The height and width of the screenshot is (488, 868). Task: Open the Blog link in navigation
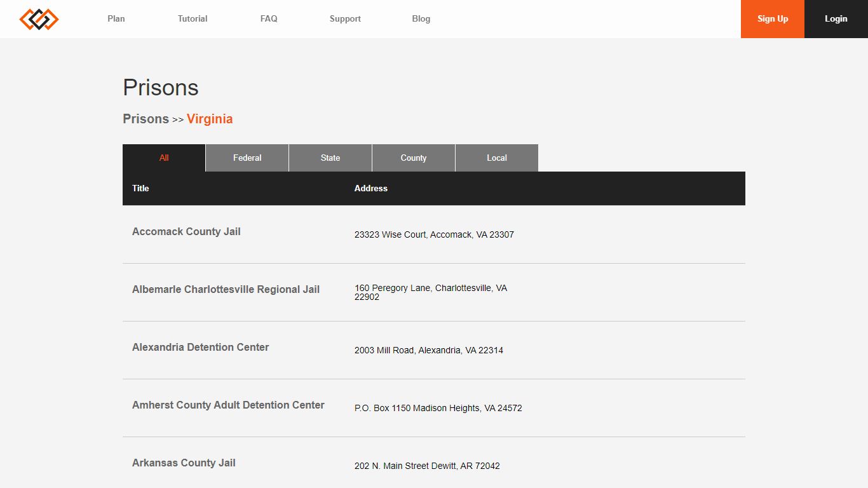tap(421, 19)
